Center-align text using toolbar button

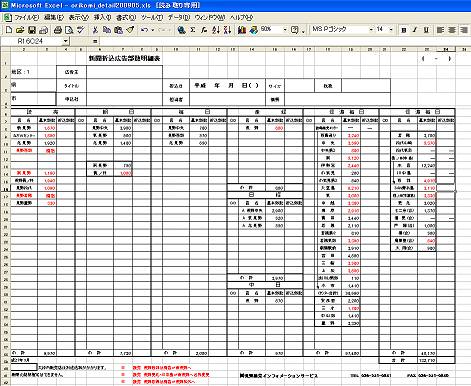pyautogui.click(x=452, y=30)
